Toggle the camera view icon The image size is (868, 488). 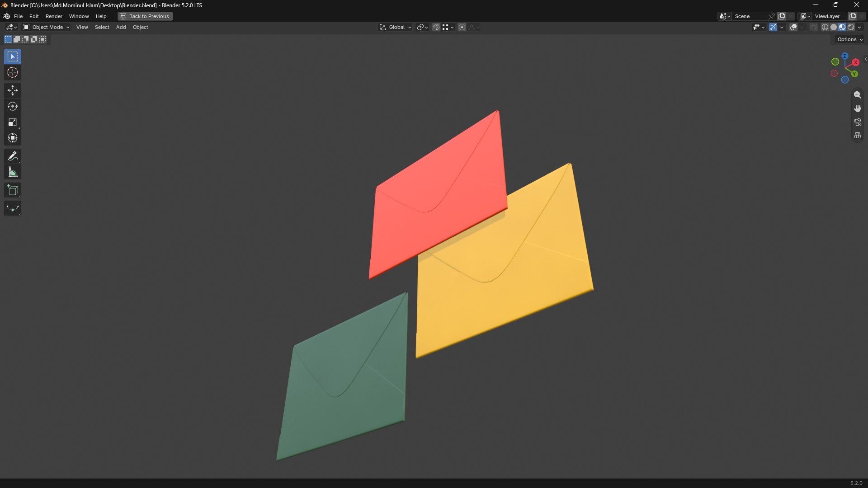[x=857, y=122]
